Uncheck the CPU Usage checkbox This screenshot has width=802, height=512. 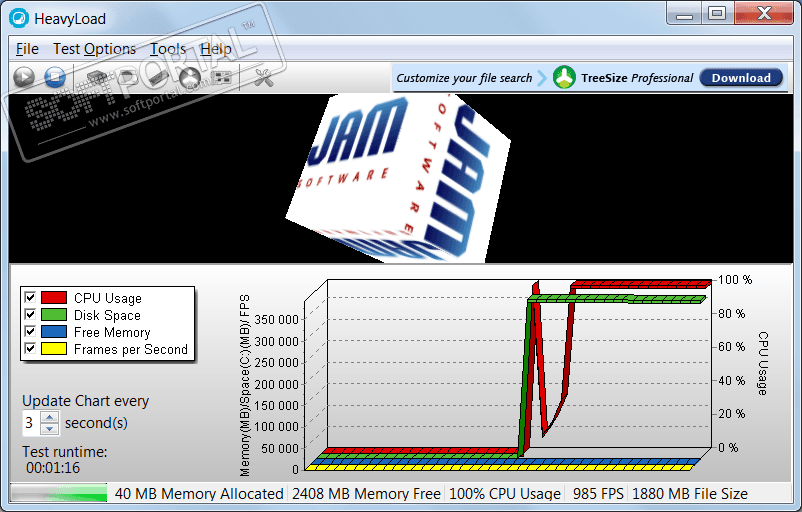pyautogui.click(x=30, y=297)
